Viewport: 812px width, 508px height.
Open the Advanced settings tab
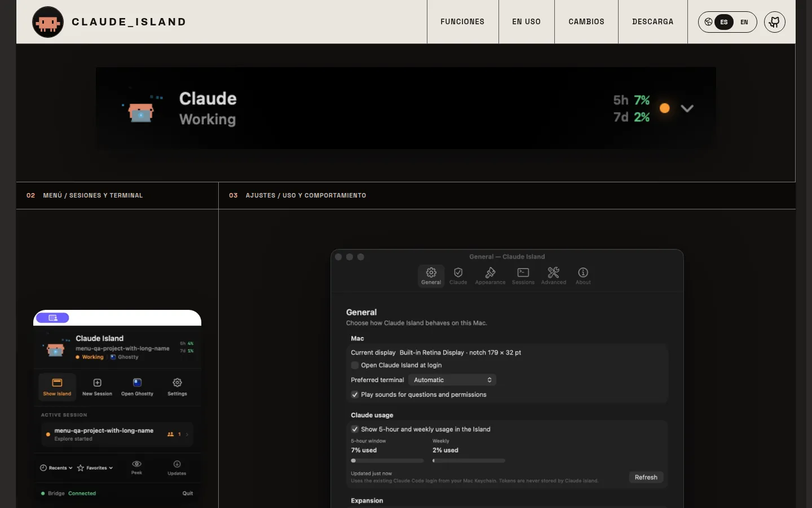[554, 276]
